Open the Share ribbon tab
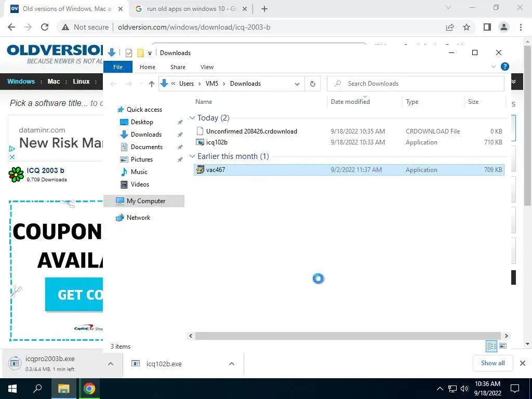Image resolution: width=532 pixels, height=399 pixels. point(178,67)
